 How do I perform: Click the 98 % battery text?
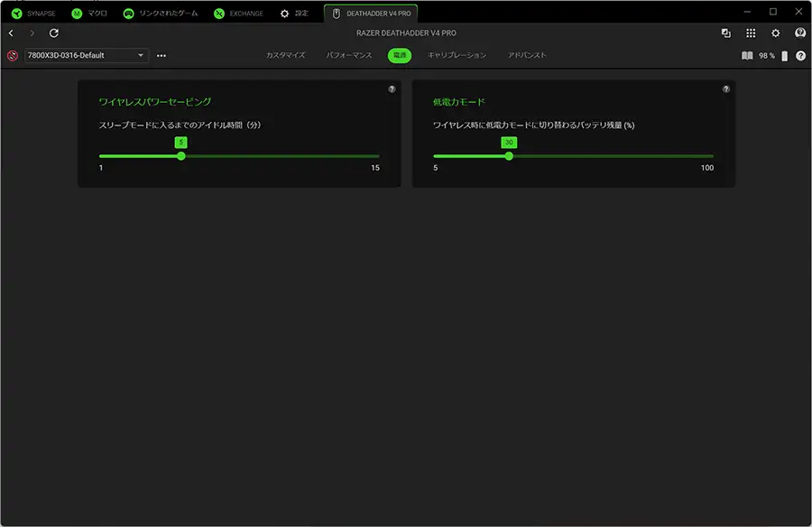pos(767,55)
